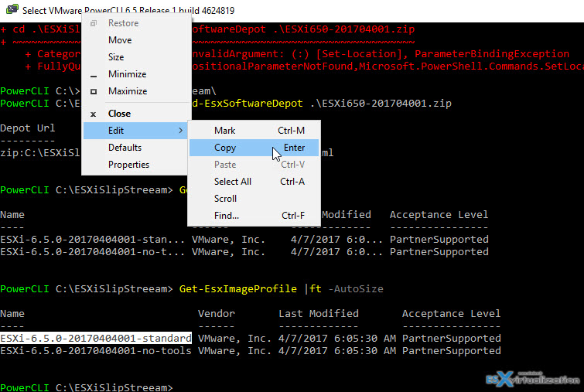Select Copy in the Edit submenu
The image size is (584, 392).
pyautogui.click(x=225, y=148)
